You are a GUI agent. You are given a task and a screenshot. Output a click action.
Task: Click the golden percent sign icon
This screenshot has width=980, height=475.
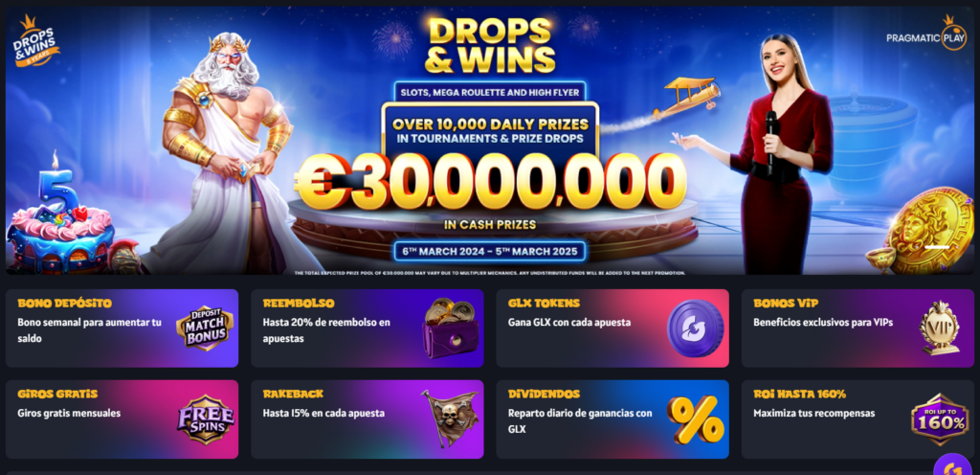click(x=696, y=418)
